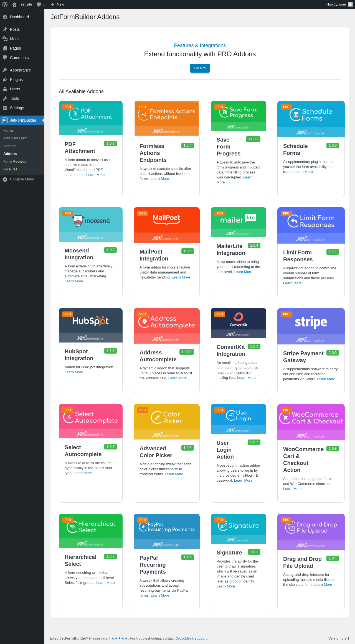Select the Addons submenu item
Image resolution: width=355 pixels, height=644 pixels.
(x=10, y=154)
